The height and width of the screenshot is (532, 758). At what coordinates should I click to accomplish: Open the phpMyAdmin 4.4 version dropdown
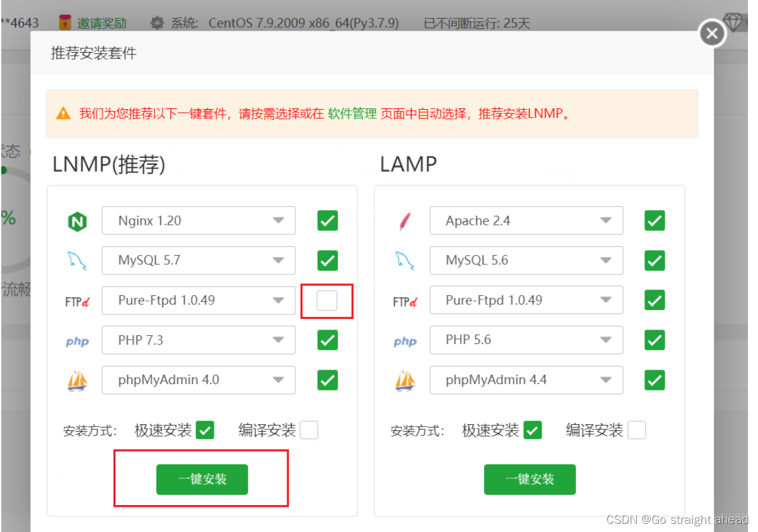click(x=527, y=380)
